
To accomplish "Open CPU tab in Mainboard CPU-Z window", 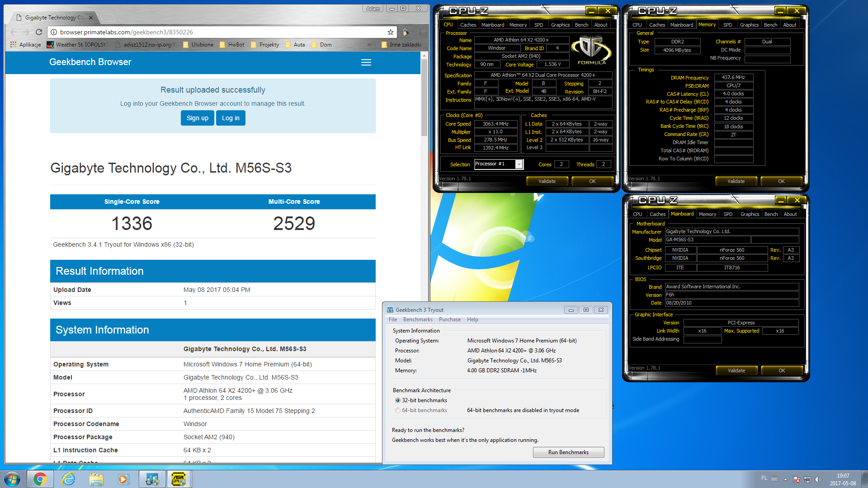I will click(637, 214).
